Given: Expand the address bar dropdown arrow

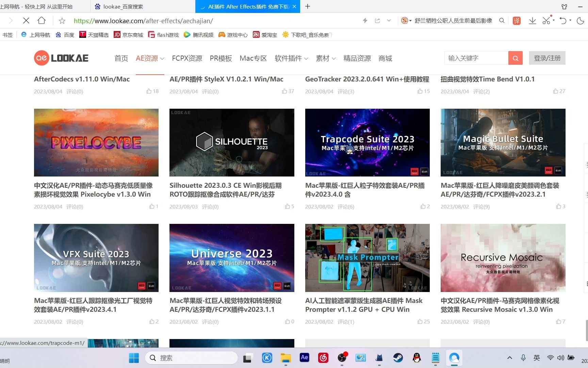Looking at the screenshot, I should 389,21.
